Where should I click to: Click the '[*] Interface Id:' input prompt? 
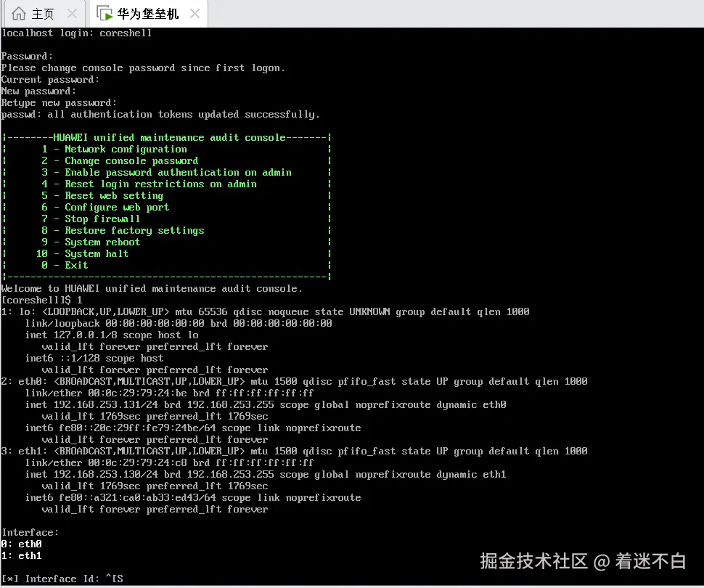tap(62, 579)
